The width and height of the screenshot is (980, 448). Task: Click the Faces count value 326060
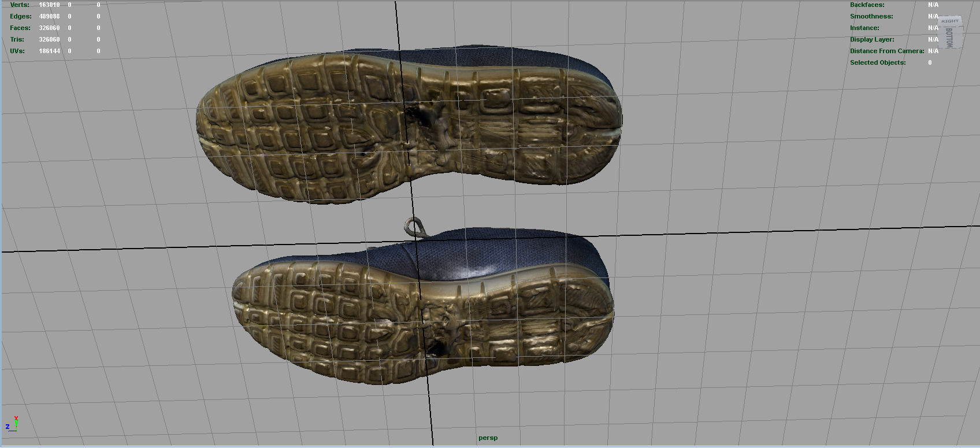(x=49, y=28)
